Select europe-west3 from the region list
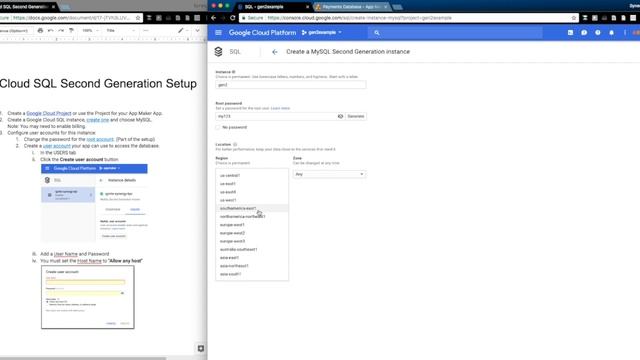640x360 pixels. (x=252, y=241)
